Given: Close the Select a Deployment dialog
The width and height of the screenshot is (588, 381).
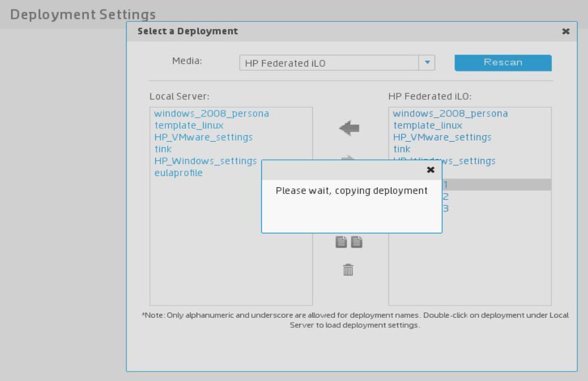Looking at the screenshot, I should (x=566, y=31).
